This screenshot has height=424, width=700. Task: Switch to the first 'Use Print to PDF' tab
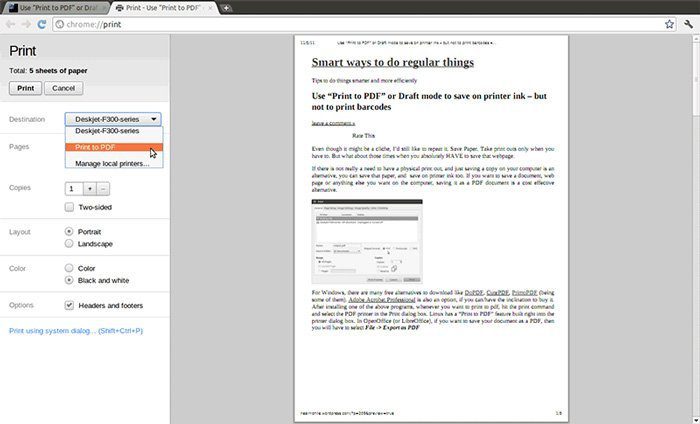pos(57,8)
